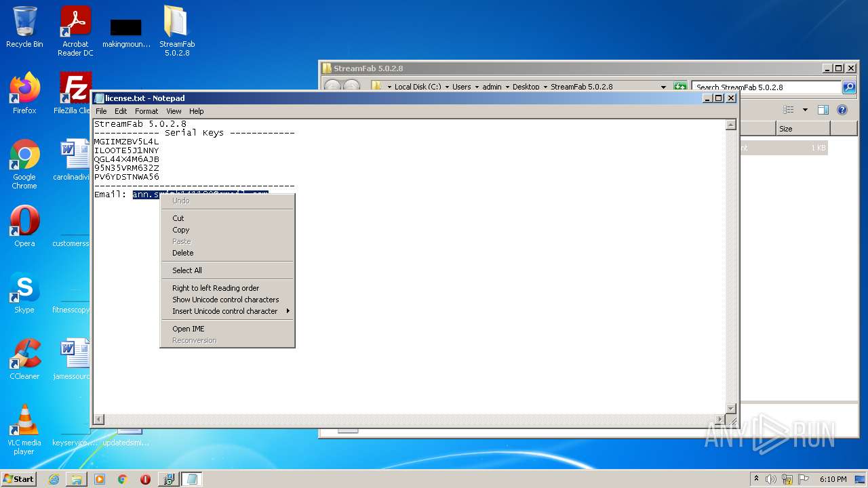The image size is (868, 488).
Task: Click serial key line MGIIMZBV5L4L
Action: coord(126,142)
